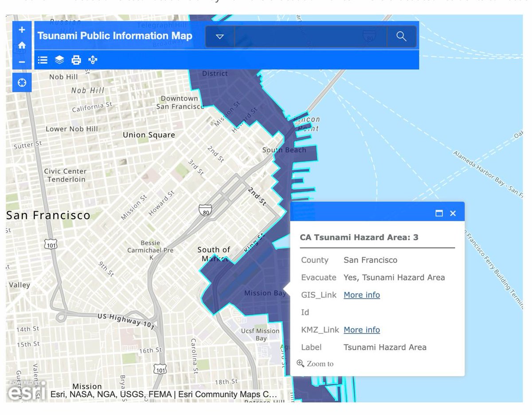
Task: Click the Lower Nob Hill label
Action: (x=72, y=129)
